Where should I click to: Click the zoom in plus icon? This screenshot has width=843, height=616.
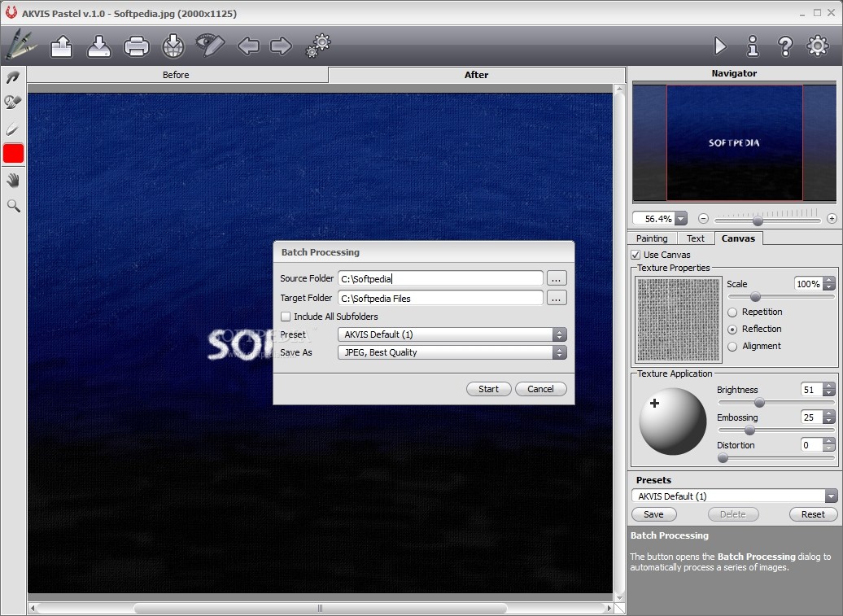[832, 218]
